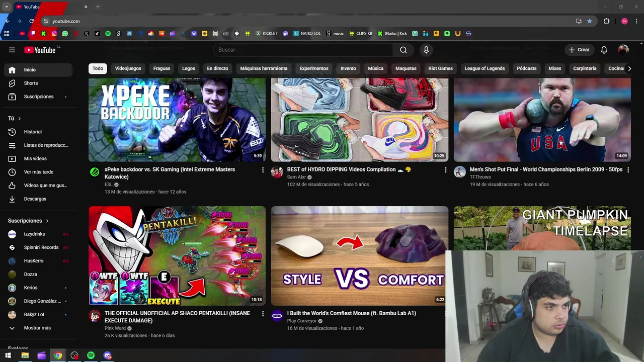Open the Instagram bookmark icon
Viewport: 644px width, 362px height.
(54, 34)
